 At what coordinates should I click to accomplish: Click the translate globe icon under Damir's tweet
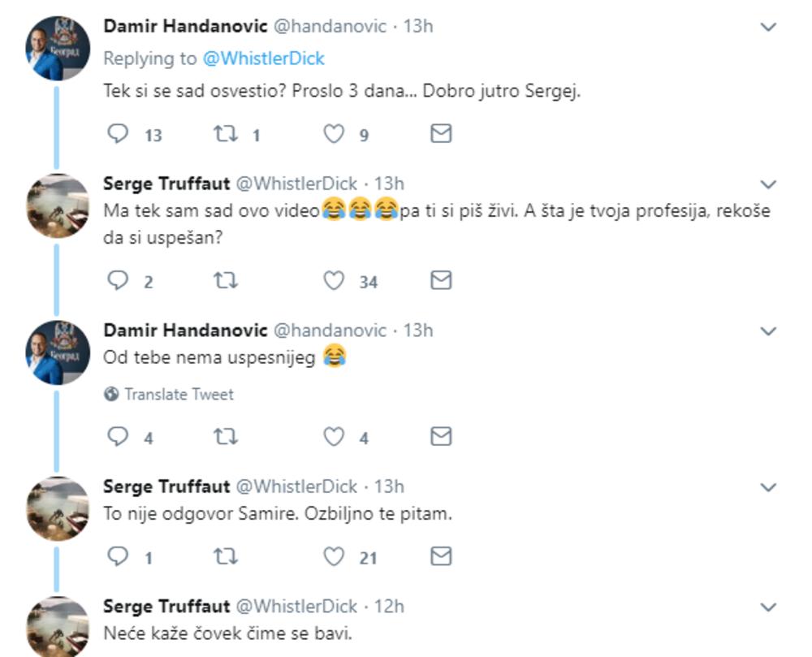pyautogui.click(x=110, y=394)
